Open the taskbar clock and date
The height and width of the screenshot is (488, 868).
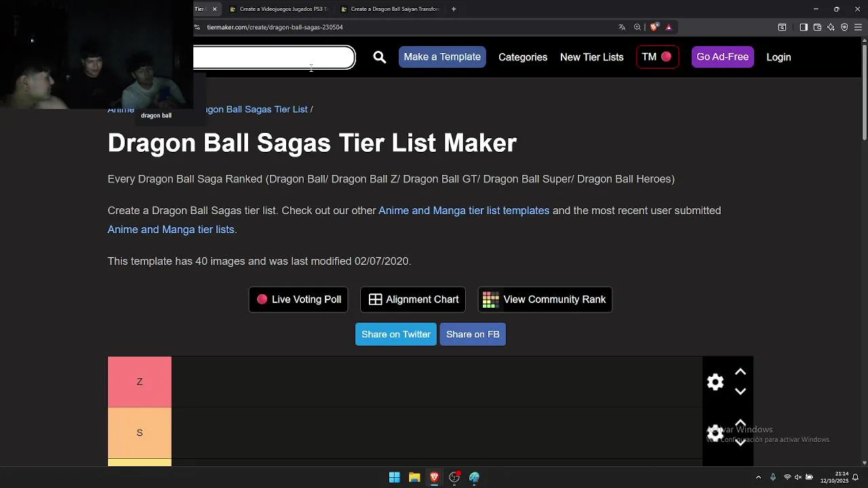coord(834,477)
